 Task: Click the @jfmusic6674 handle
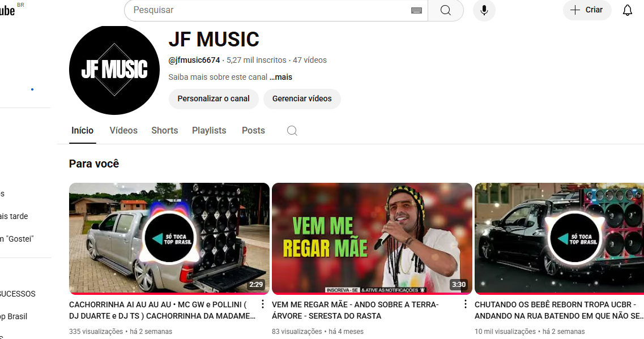tap(194, 60)
